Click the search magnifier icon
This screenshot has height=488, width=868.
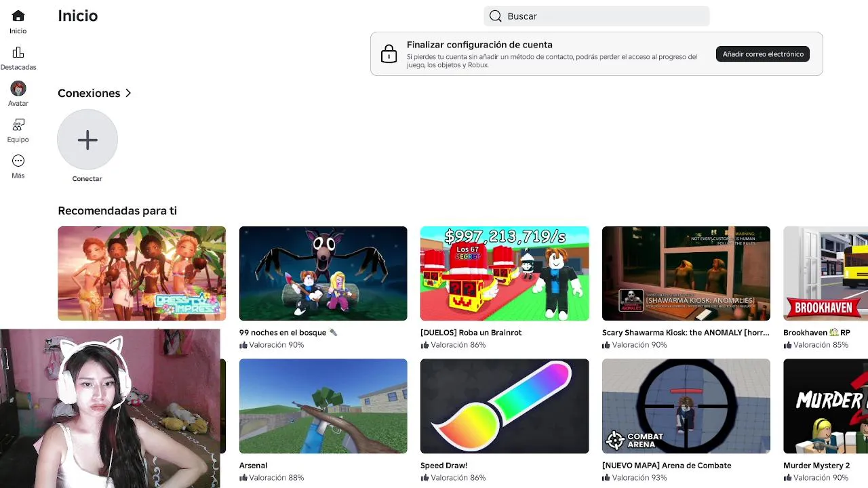[496, 16]
